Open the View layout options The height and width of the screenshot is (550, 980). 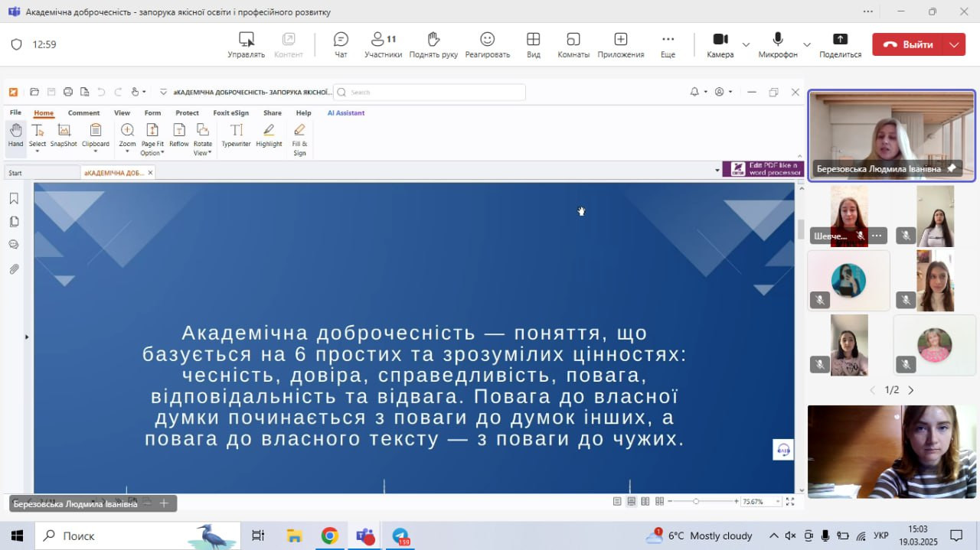[534, 44]
